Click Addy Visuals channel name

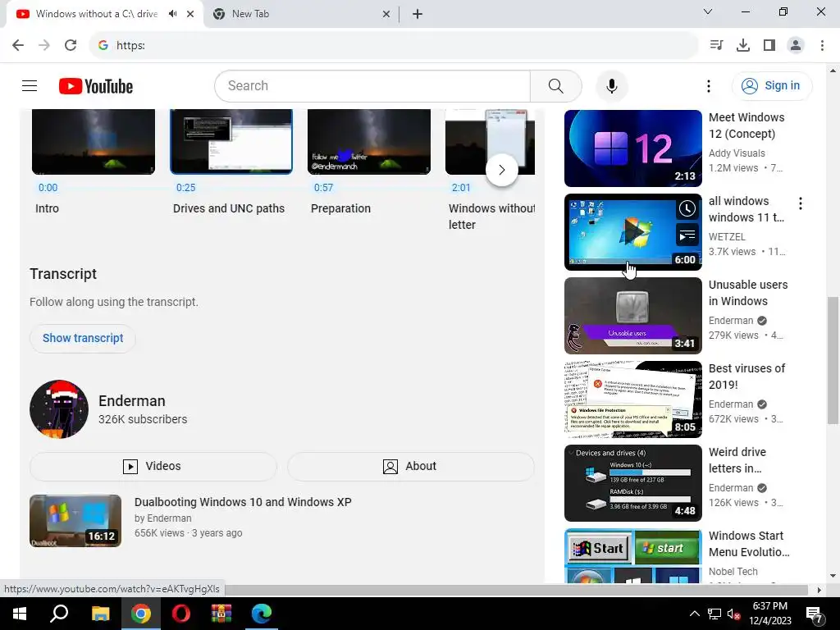(737, 153)
